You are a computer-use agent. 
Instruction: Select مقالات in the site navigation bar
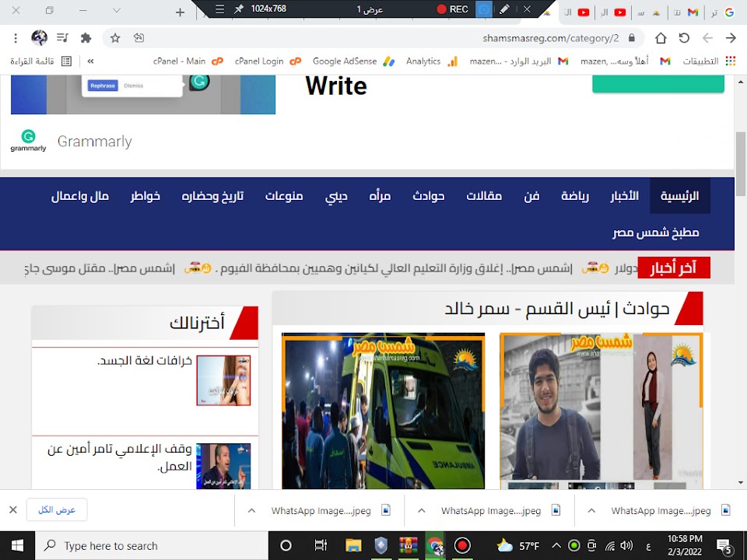point(484,196)
